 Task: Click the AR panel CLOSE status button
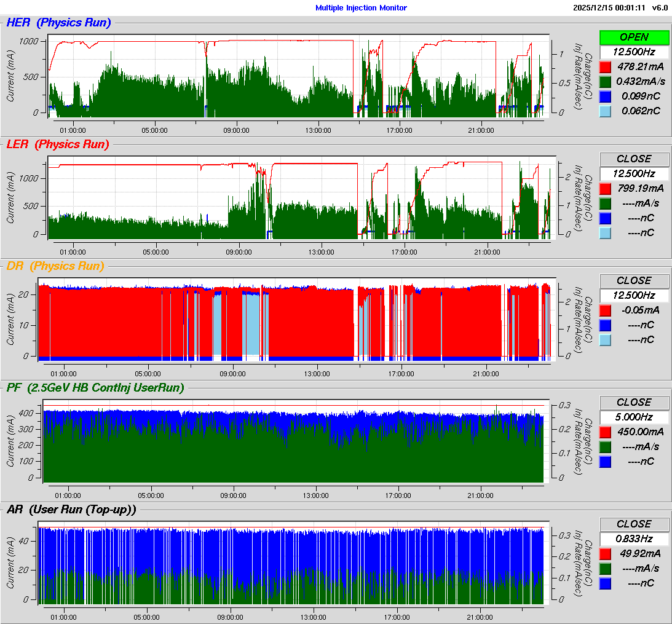pos(634,524)
